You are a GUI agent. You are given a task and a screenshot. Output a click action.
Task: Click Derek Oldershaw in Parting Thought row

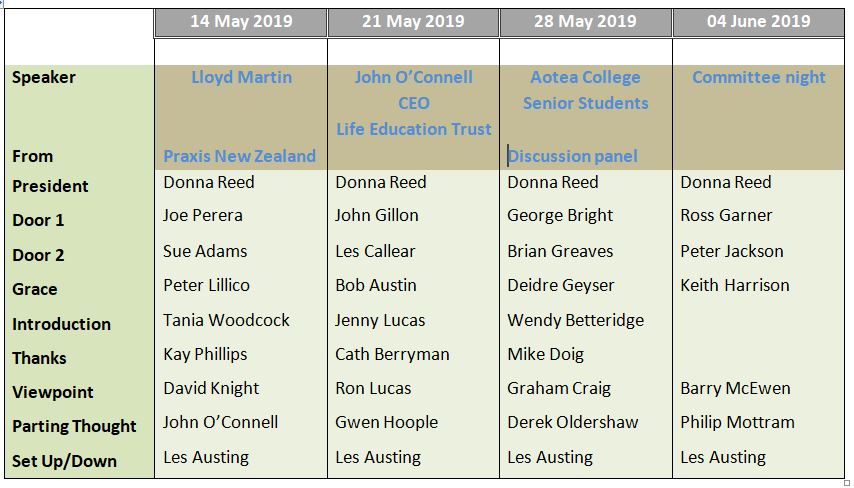tap(572, 422)
